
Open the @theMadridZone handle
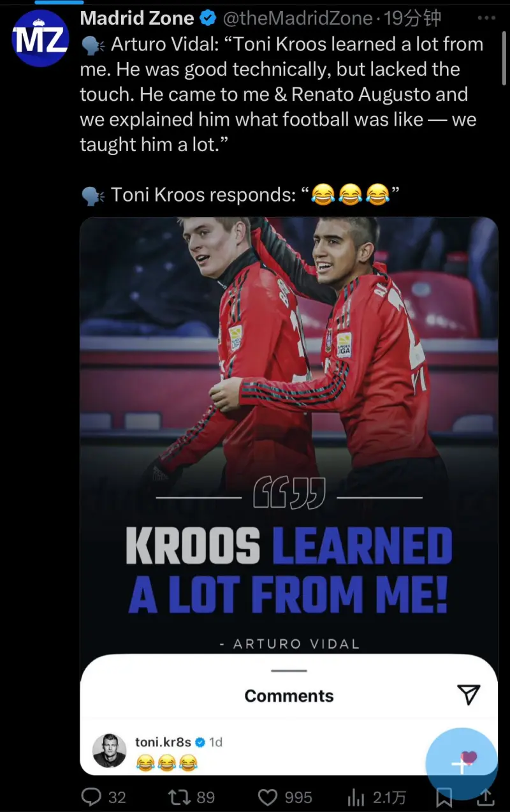(297, 19)
